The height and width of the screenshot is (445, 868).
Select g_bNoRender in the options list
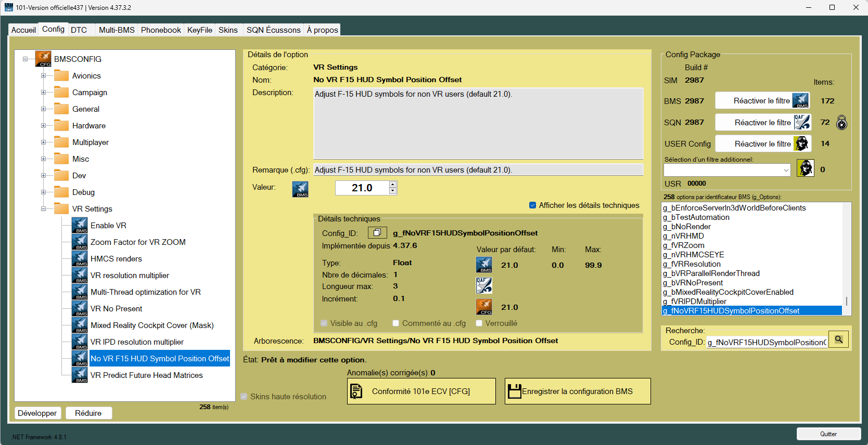point(687,226)
